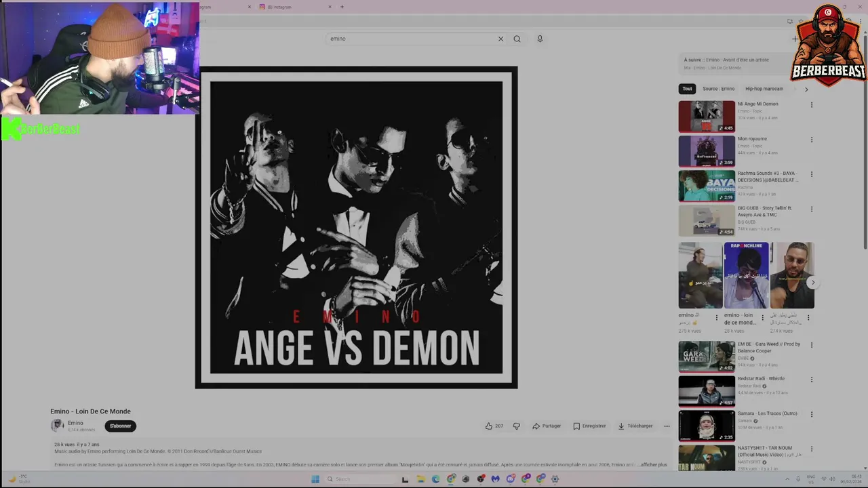Save video with Enregistrer button
The image size is (868, 488).
point(589,426)
